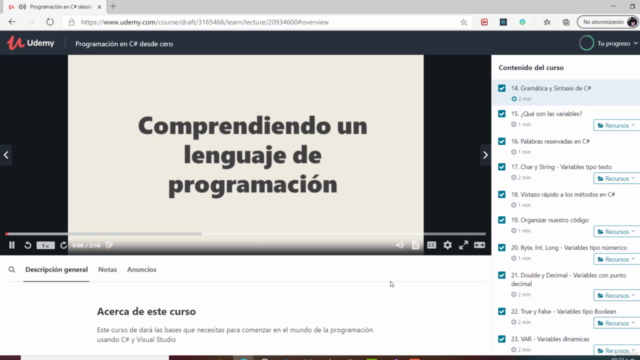
Task: Uncheck lecture 15 ¿Qué son las variables?
Action: [x=502, y=113]
